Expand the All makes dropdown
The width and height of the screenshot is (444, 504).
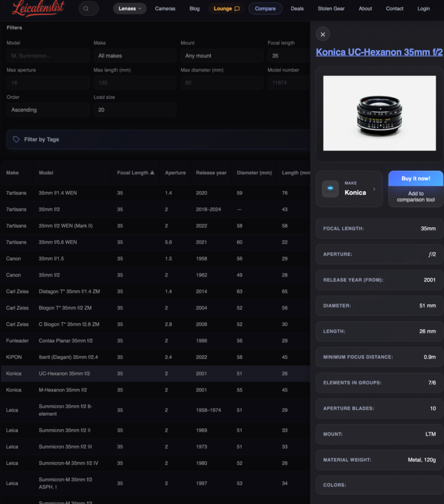coord(134,55)
